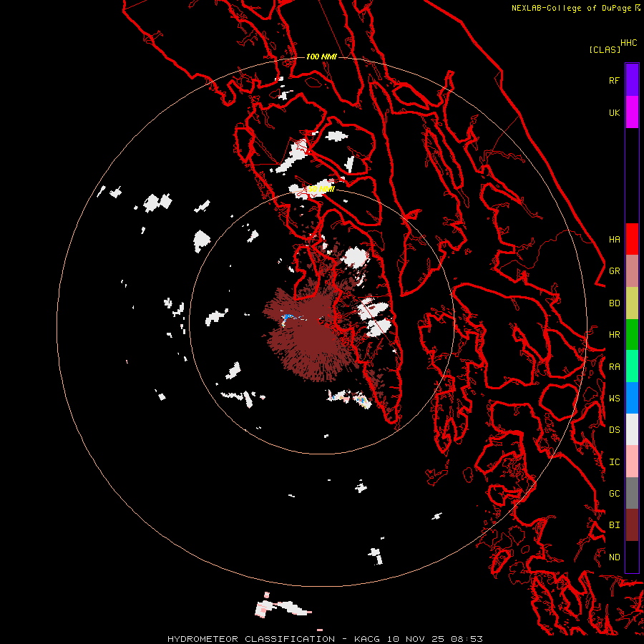The image size is (644, 644).
Task: Click the '50 NMI' range ring label
Action: 321,189
